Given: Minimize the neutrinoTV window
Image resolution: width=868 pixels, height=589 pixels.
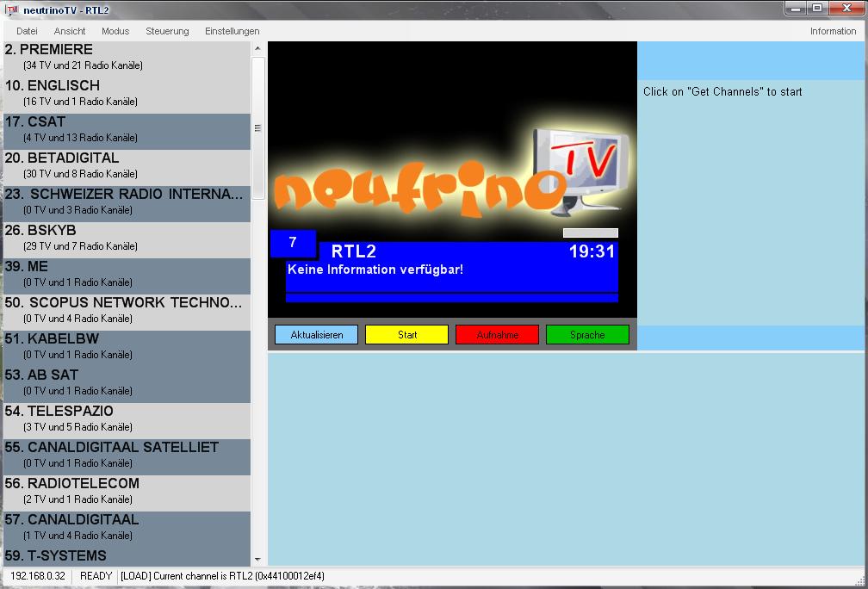Looking at the screenshot, I should click(796, 9).
